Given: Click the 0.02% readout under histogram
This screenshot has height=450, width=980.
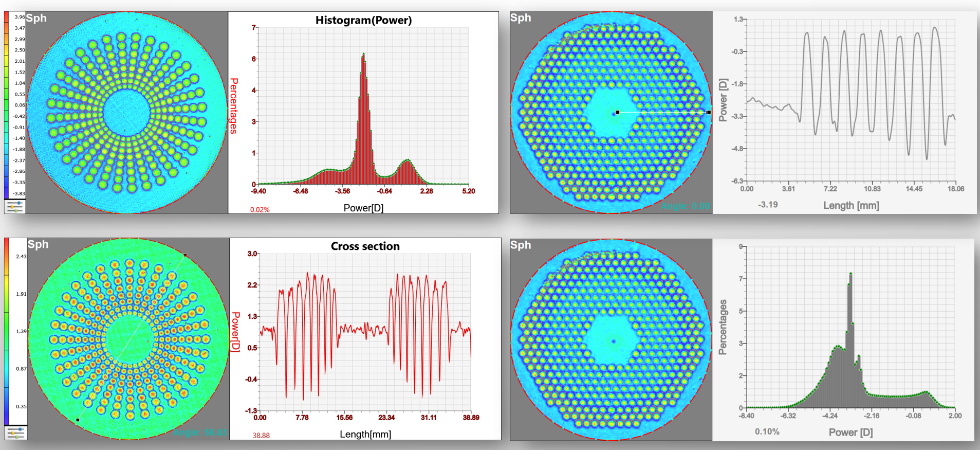Looking at the screenshot, I should click(x=260, y=209).
